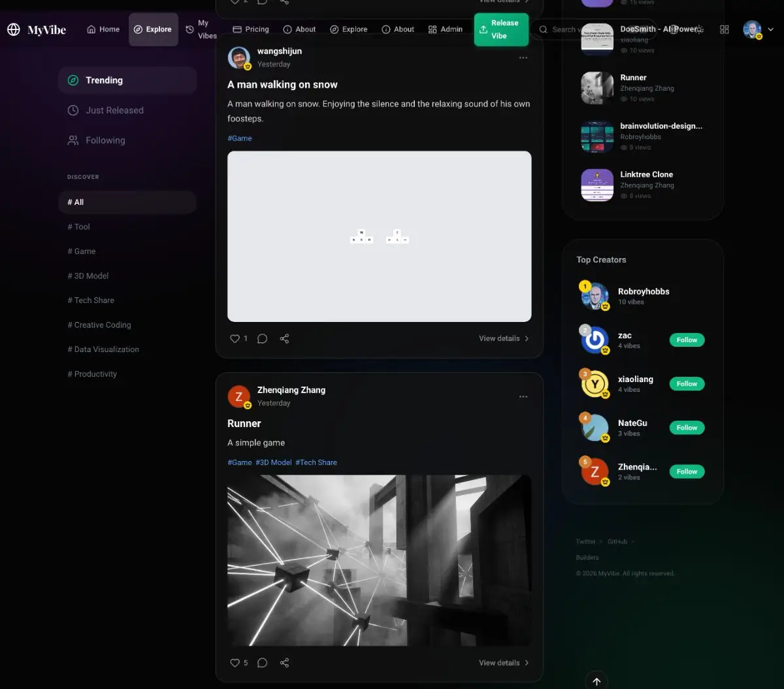
Task: Toggle the light/dark theme sun icon
Action: (699, 29)
